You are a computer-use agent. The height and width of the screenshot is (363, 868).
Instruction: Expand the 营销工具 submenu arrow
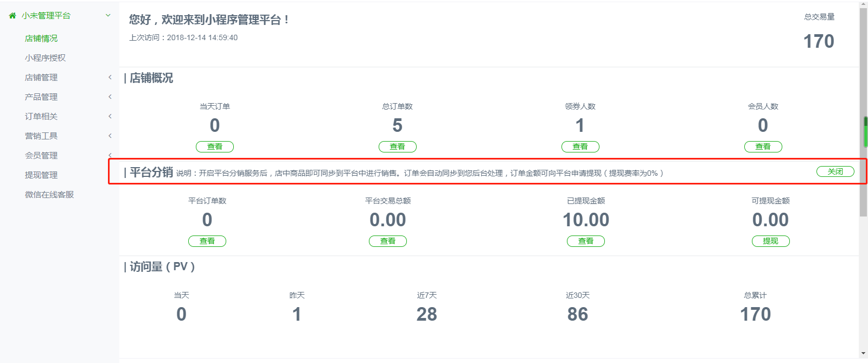pyautogui.click(x=110, y=136)
